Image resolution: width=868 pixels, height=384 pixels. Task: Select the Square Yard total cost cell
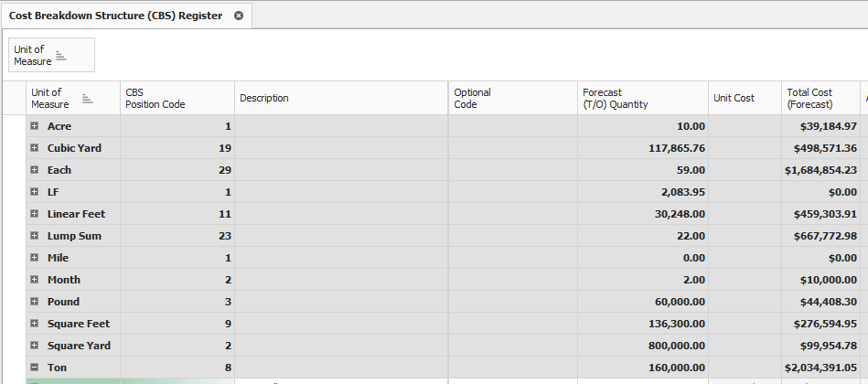(x=820, y=346)
